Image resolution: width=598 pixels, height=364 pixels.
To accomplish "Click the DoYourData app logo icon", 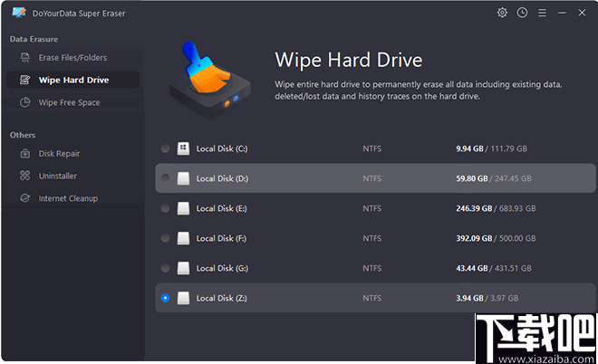I will (19, 13).
